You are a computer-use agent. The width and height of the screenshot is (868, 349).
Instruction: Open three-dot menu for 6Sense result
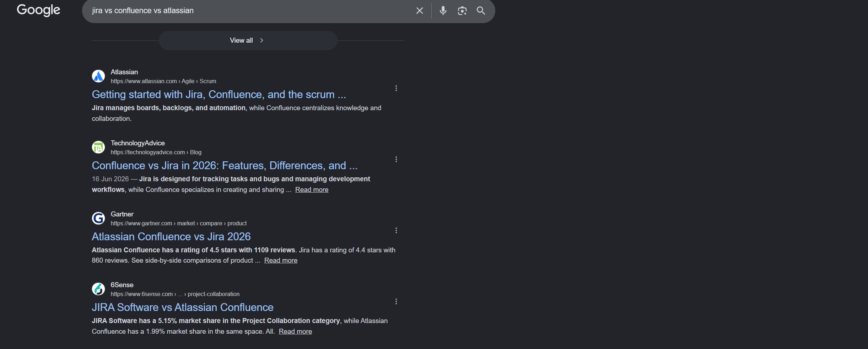tap(396, 301)
